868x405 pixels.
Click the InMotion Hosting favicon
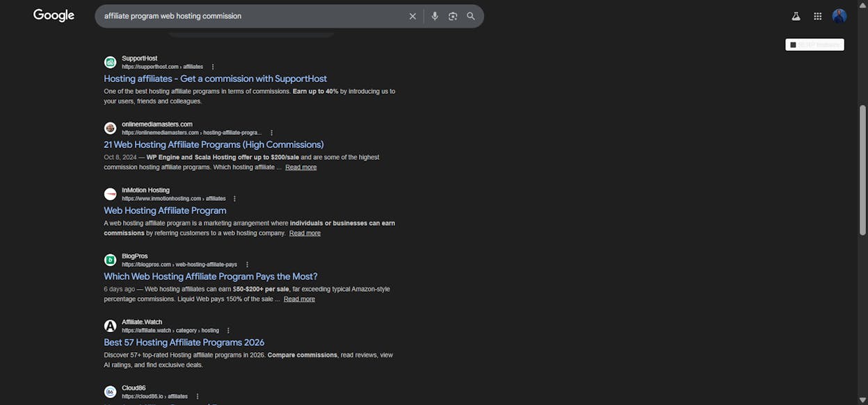click(x=110, y=194)
